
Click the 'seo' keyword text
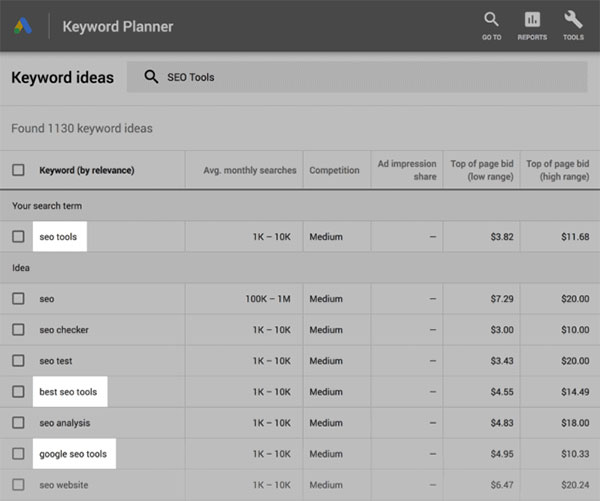(47, 299)
